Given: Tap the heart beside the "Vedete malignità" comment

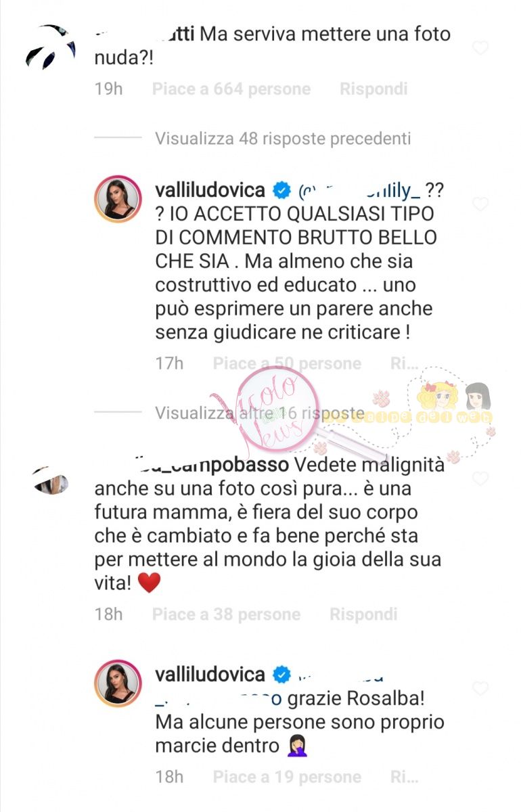Looking at the screenshot, I should [x=480, y=479].
